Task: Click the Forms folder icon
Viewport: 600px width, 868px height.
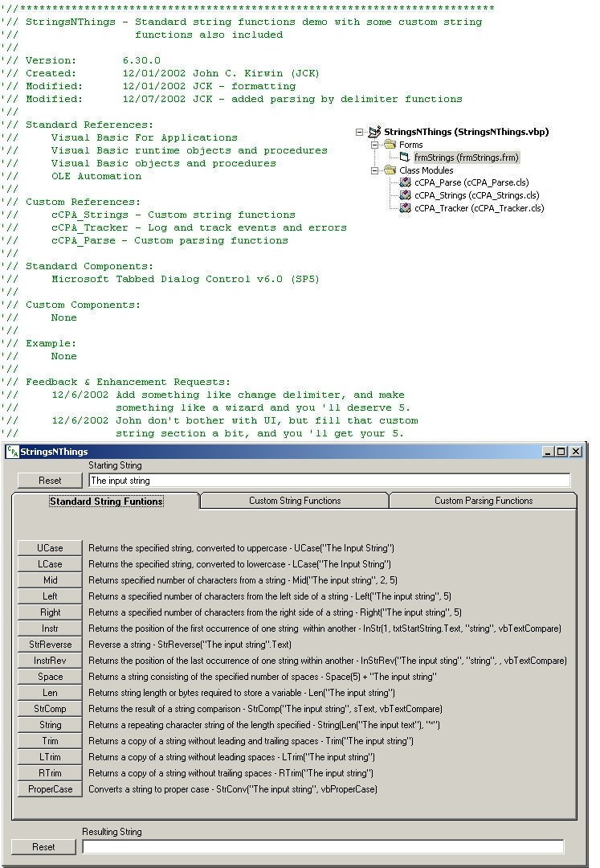Action: click(x=390, y=145)
